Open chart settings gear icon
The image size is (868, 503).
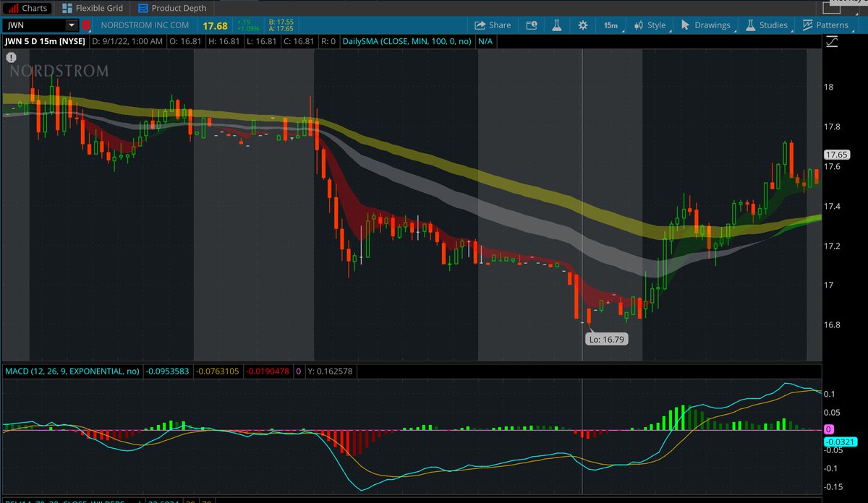tap(583, 25)
